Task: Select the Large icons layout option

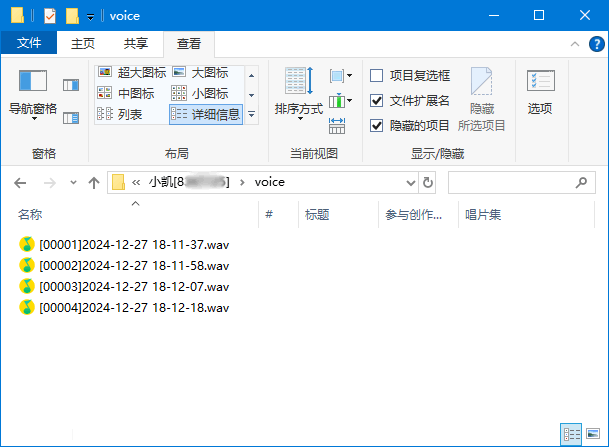Action: [201, 73]
